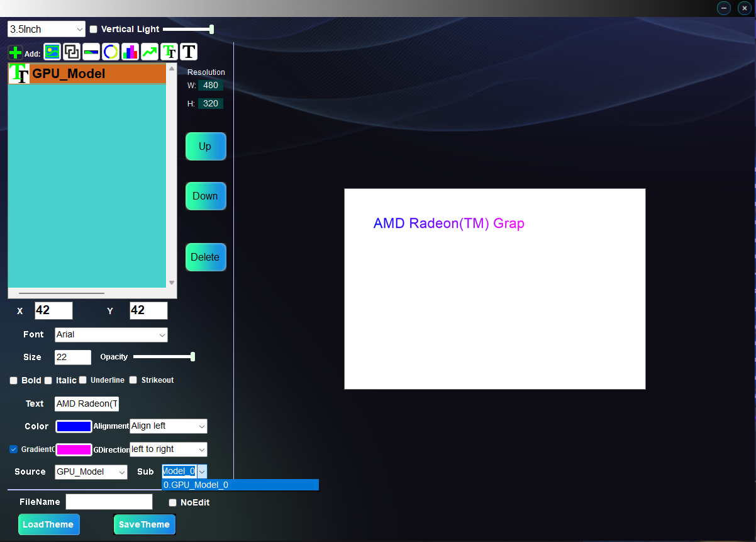Add static text element (black T icon)
Image resolution: width=756 pixels, height=542 pixels.
[x=189, y=52]
